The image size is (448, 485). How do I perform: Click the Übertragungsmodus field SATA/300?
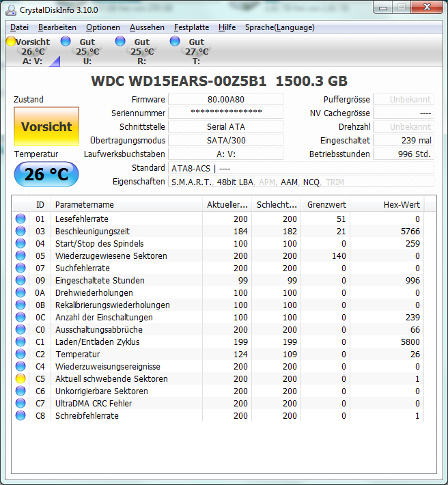[226, 140]
